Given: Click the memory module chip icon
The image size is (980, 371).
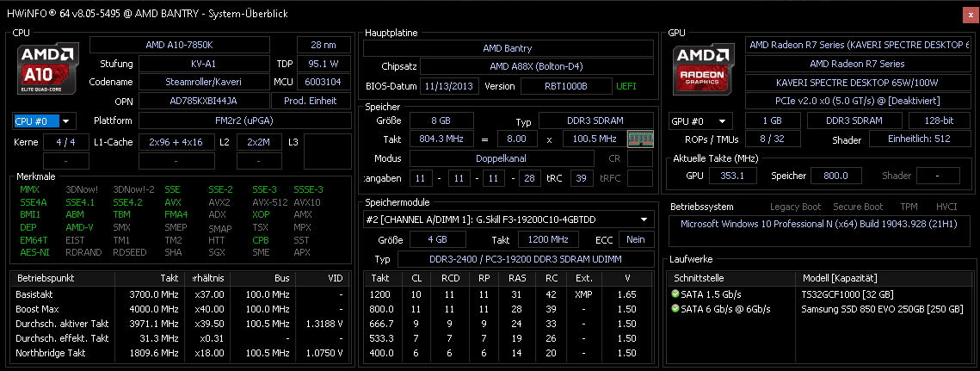Looking at the screenshot, I should pos(641,139).
